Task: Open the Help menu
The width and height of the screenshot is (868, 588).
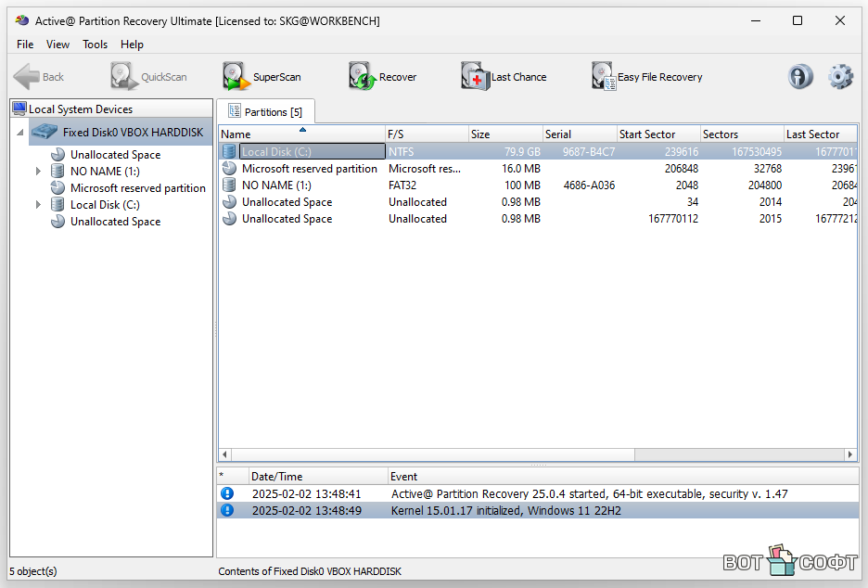Action: coord(132,45)
